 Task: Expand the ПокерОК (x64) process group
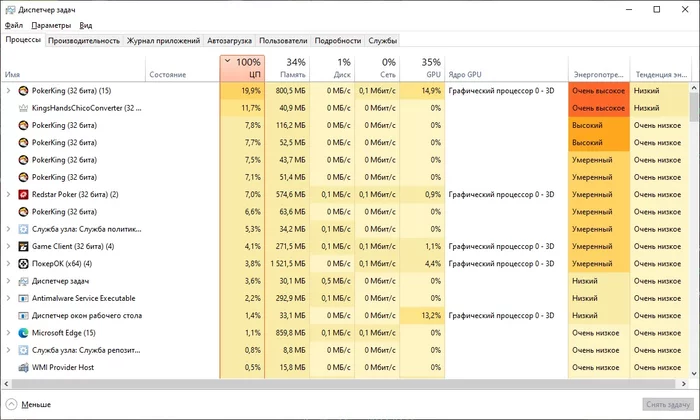(8, 264)
